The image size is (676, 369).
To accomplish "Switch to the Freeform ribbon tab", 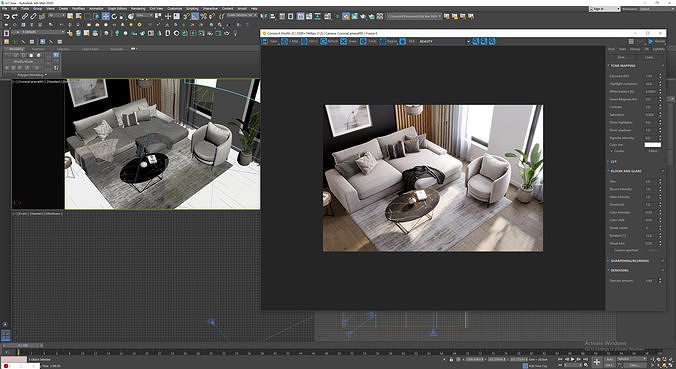I will (38, 49).
